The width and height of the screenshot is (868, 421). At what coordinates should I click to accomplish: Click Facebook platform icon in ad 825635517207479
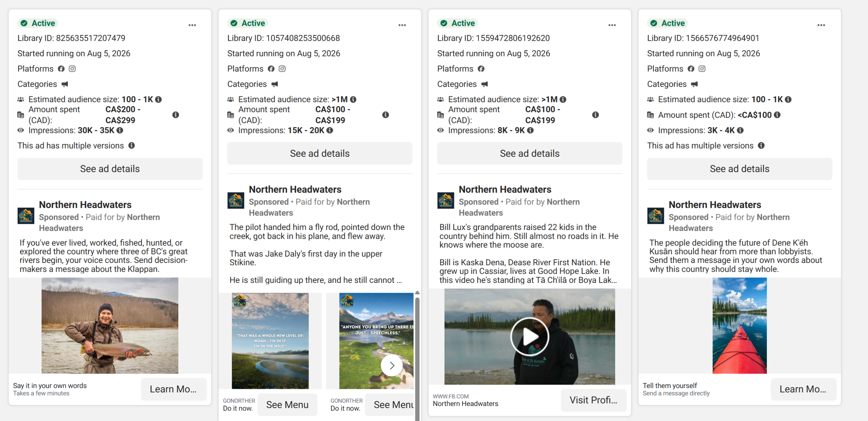tap(61, 69)
